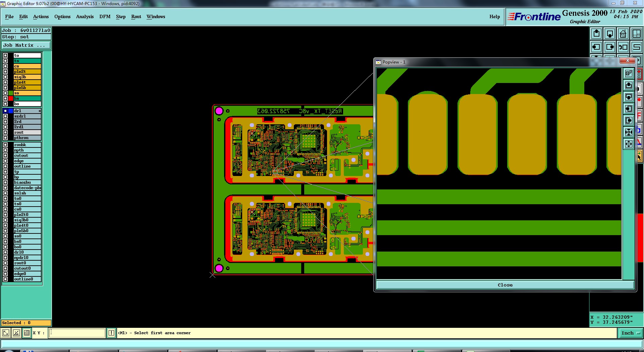Open the Windows menu
644x352 pixels.
click(x=156, y=16)
